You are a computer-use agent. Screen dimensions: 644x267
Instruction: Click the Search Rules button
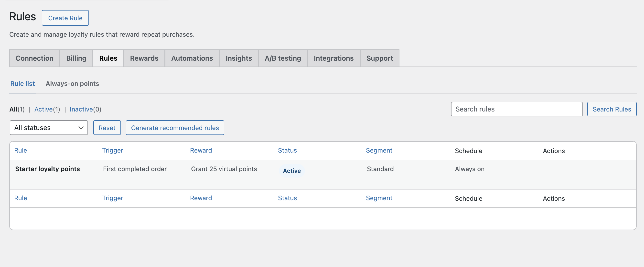(612, 109)
